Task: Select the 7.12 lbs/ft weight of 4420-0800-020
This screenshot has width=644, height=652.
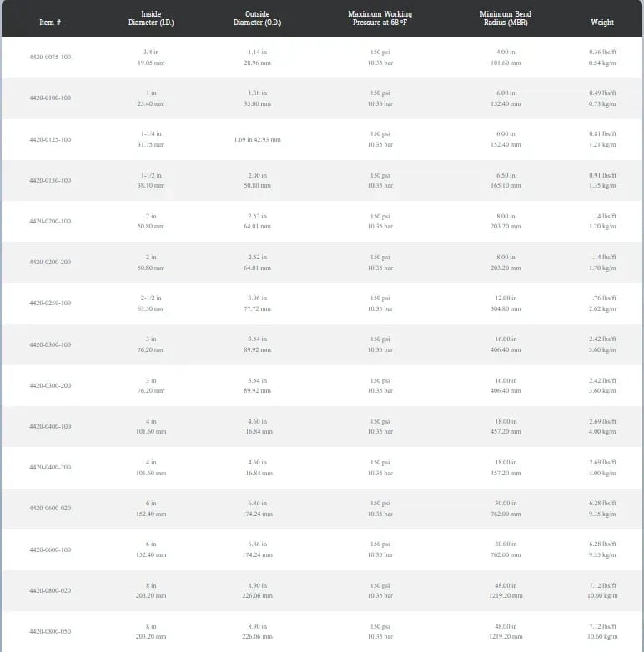Action: pyautogui.click(x=602, y=585)
